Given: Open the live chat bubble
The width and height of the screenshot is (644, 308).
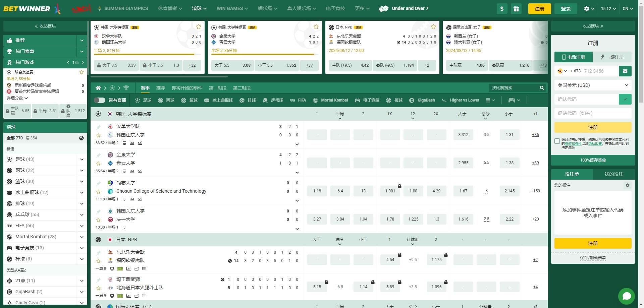Looking at the screenshot, I should pos(627,296).
